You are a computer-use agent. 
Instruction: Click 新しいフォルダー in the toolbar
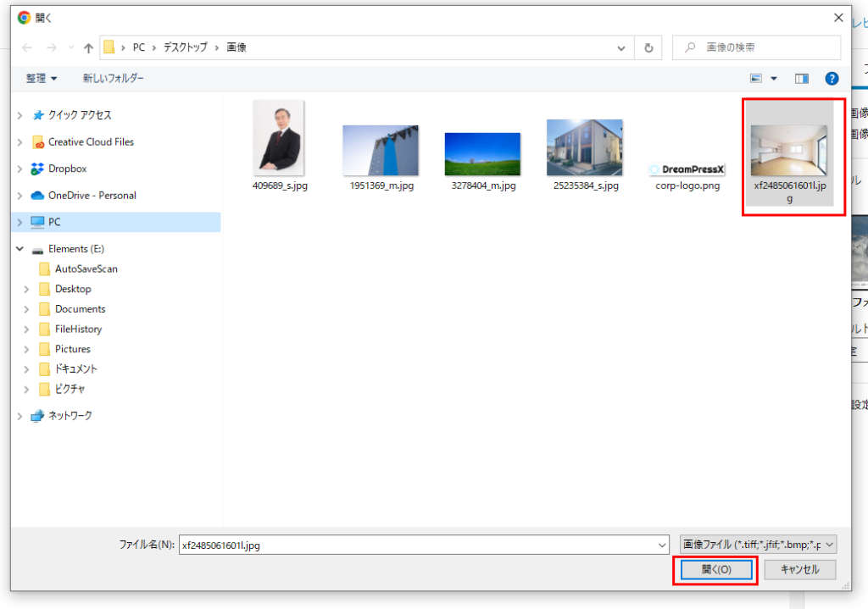[113, 79]
